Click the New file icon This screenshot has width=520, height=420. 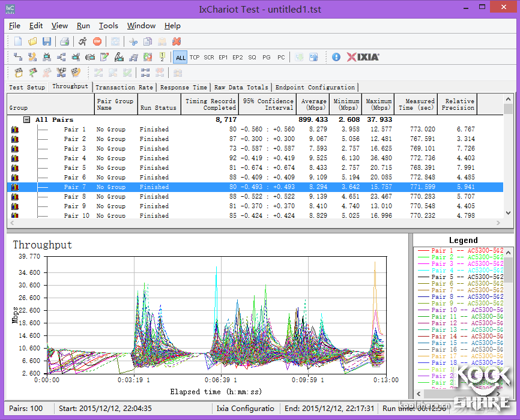point(18,41)
